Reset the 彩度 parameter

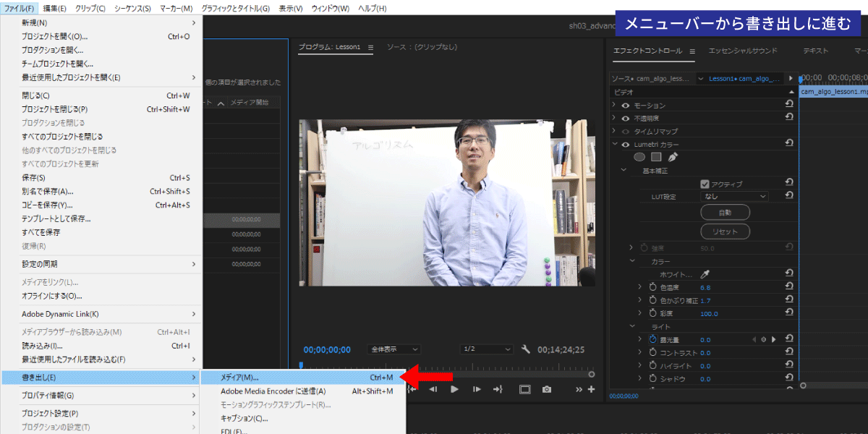(789, 313)
